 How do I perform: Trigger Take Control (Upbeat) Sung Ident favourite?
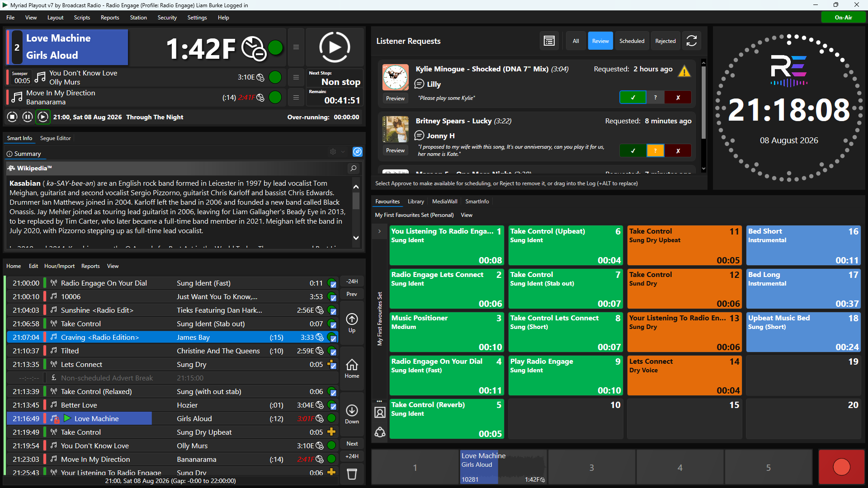pos(565,245)
